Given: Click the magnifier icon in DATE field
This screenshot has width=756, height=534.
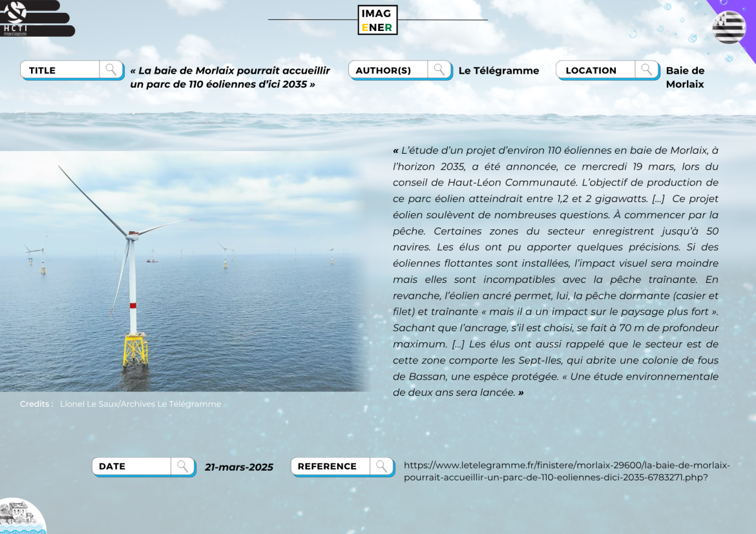Looking at the screenshot, I should (182, 466).
